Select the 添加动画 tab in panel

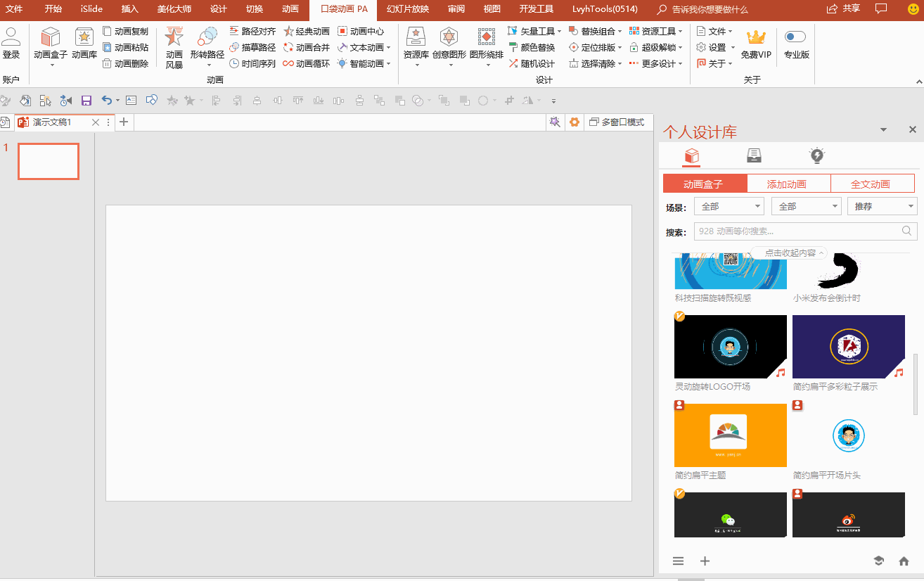pyautogui.click(x=787, y=184)
